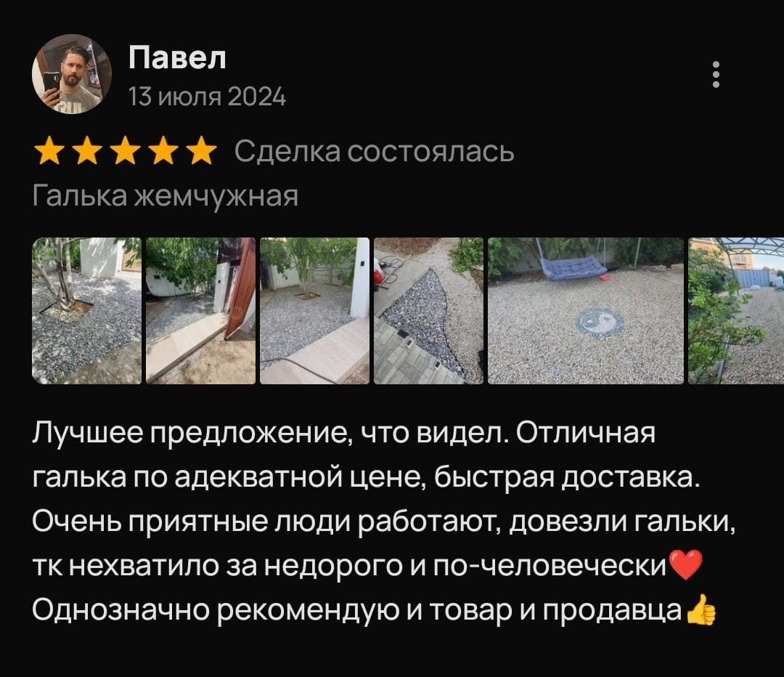
Task: Click the review text starting Лучшее предложение
Action: coord(384,521)
